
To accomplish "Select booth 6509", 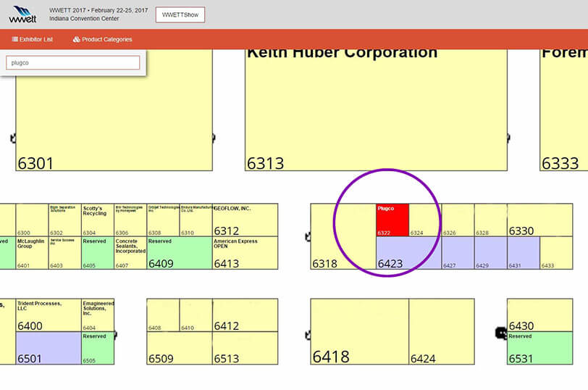I will (180, 348).
